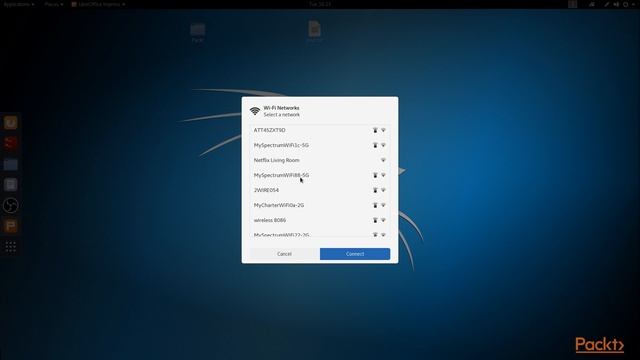Open the orange Impress icon in the dock
The height and width of the screenshot is (360, 640).
[x=11, y=226]
